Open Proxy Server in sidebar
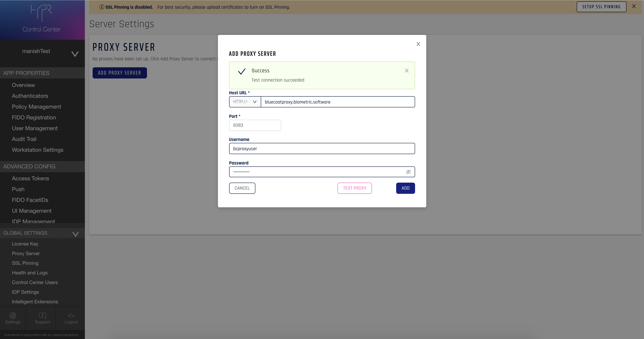Image resolution: width=644 pixels, height=339 pixels. [26, 254]
